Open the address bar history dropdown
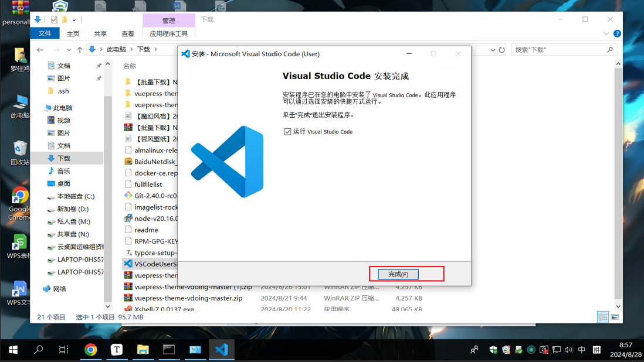Viewport: 644px width, 362px height. point(493,50)
